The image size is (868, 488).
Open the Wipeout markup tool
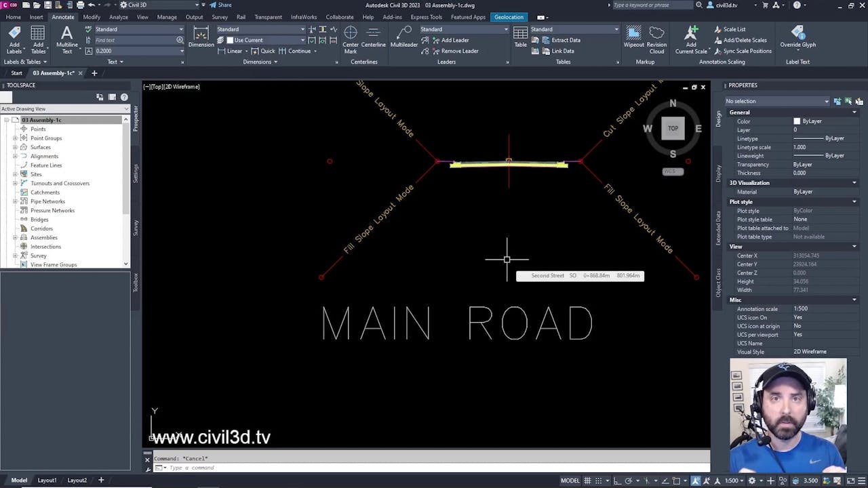click(633, 39)
